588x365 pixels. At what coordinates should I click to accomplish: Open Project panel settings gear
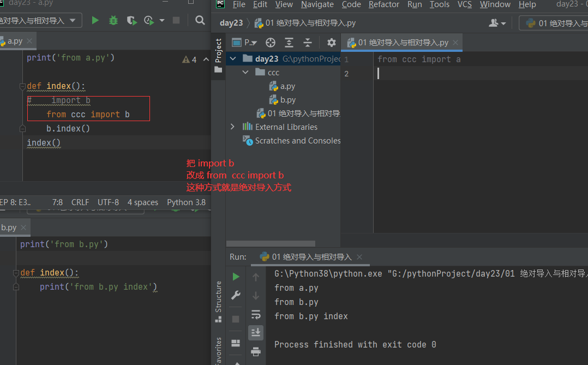coord(332,43)
